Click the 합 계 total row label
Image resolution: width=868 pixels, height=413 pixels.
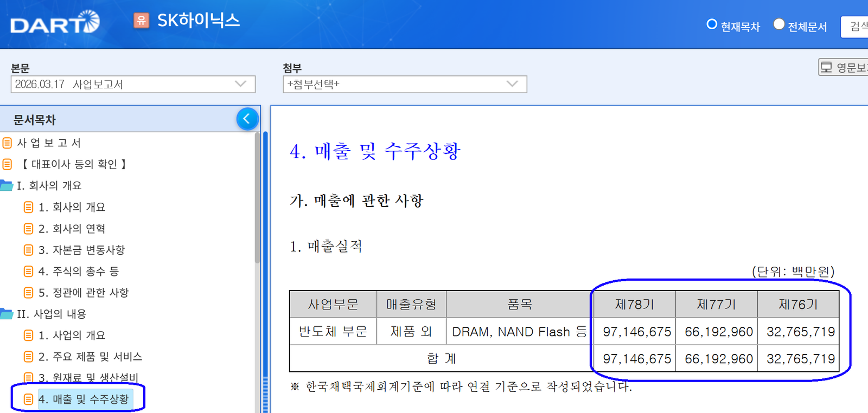(x=442, y=359)
